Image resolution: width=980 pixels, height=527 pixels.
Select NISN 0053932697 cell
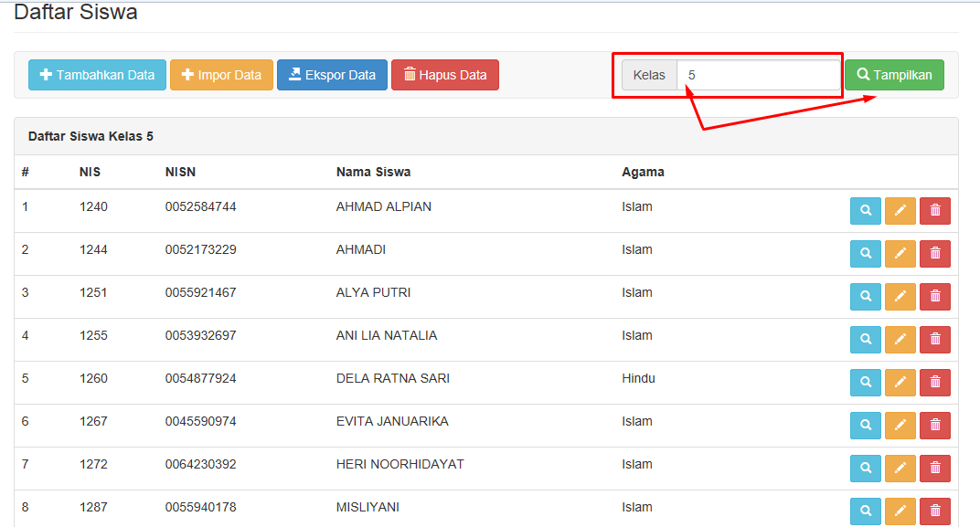click(200, 335)
